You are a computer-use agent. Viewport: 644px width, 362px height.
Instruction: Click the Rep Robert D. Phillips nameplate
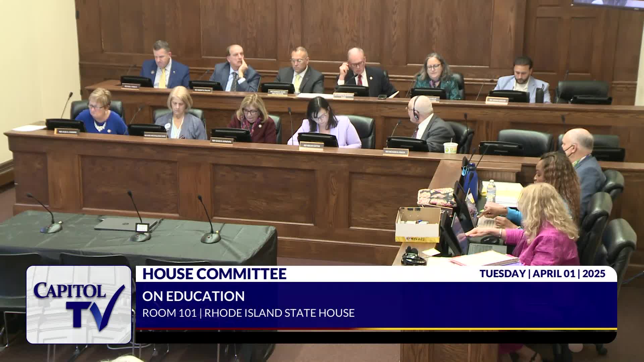203,90
